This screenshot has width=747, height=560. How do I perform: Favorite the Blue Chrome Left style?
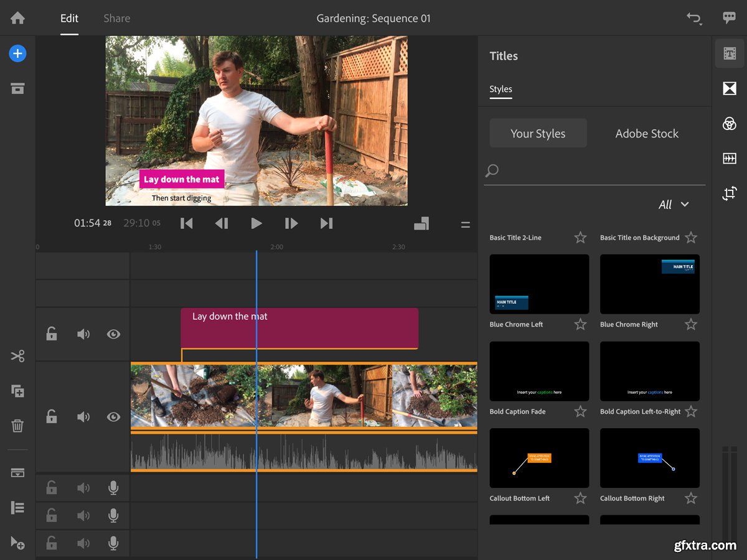(580, 324)
